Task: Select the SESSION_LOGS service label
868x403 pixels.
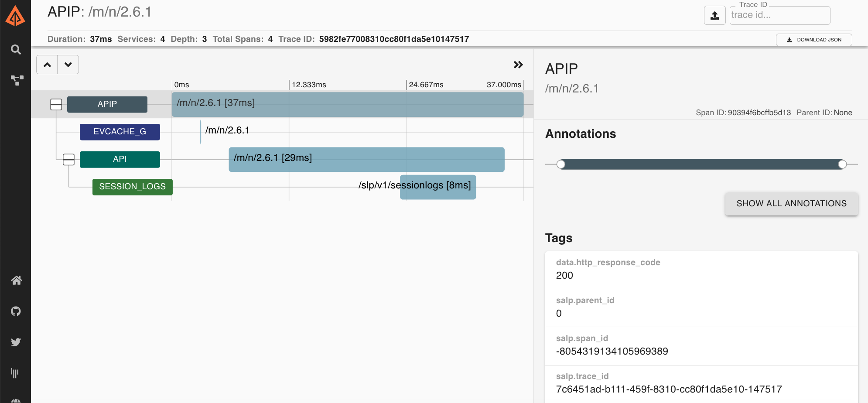Action: [x=133, y=187]
